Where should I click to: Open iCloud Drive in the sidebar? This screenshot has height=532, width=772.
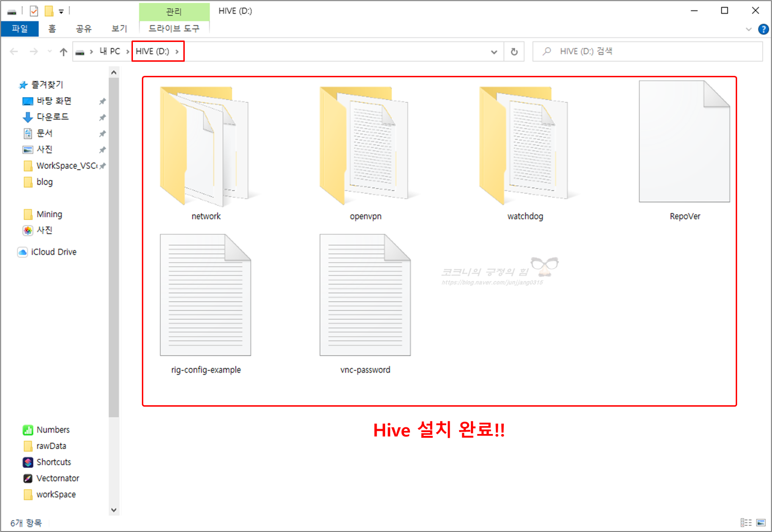click(x=47, y=252)
